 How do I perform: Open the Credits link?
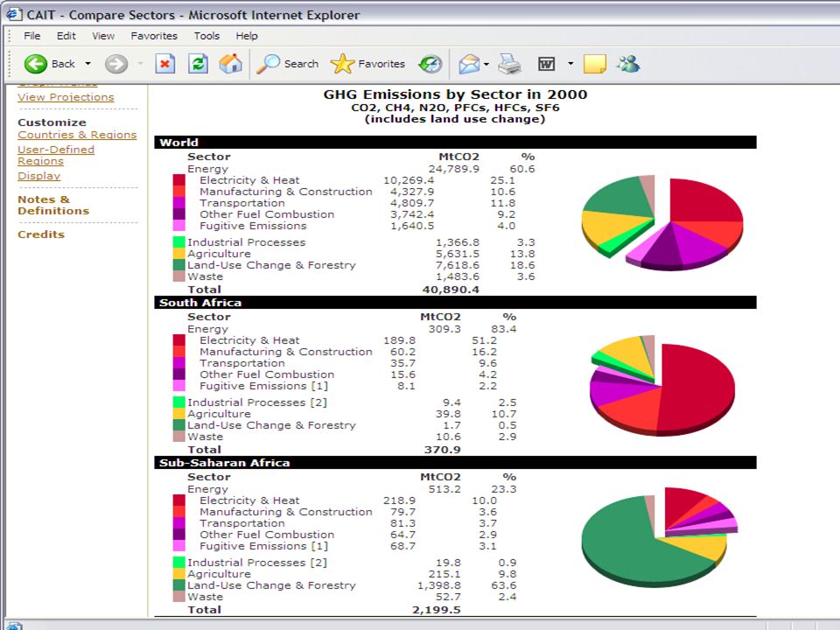tap(41, 234)
